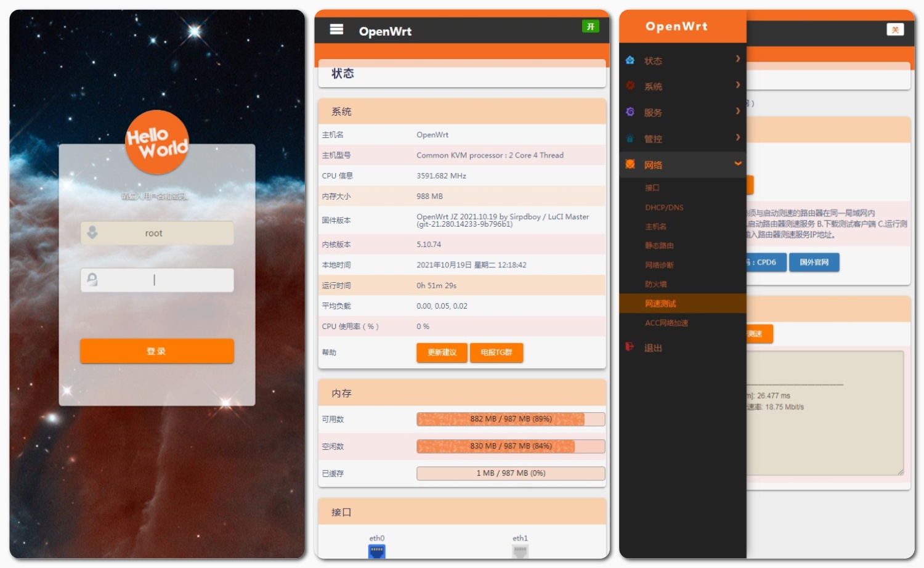Expand the 管控 menu chevron
The height and width of the screenshot is (568, 924).
pyautogui.click(x=737, y=137)
